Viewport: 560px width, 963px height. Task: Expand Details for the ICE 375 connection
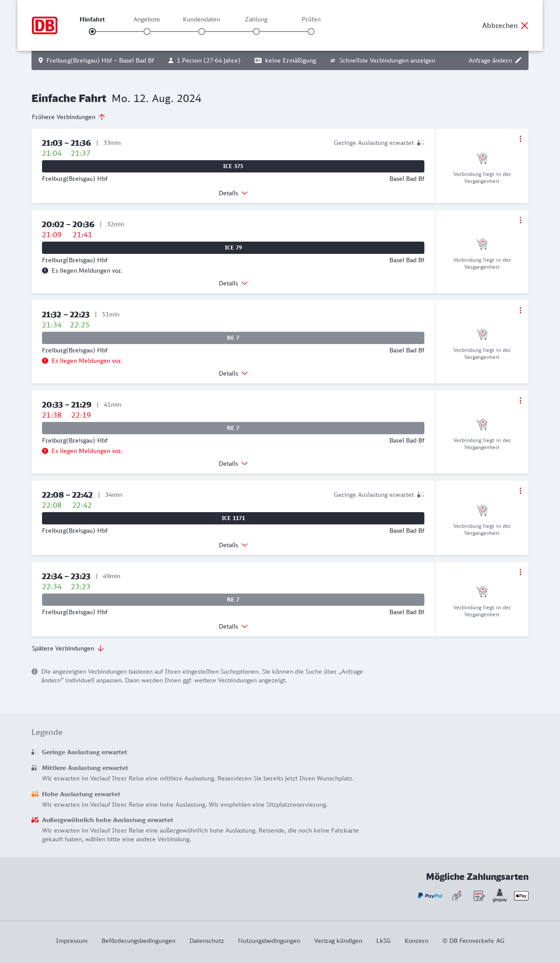tap(233, 193)
